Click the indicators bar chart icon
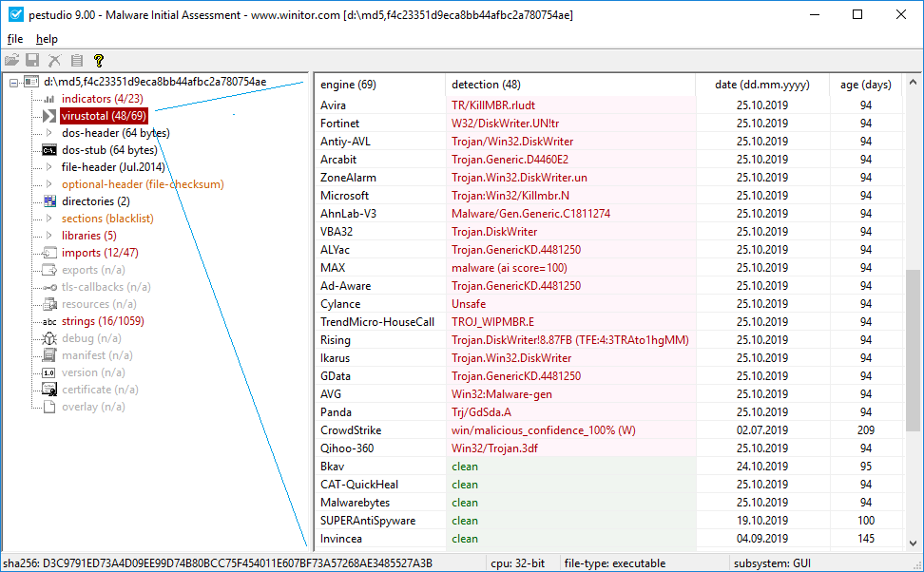The image size is (924, 572). [49, 99]
